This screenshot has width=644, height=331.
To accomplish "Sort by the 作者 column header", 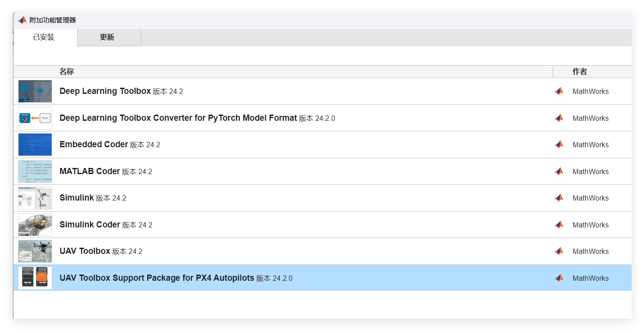I will coord(580,72).
